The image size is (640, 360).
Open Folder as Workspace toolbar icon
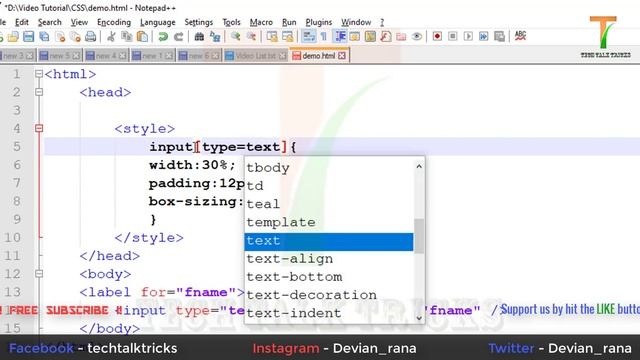(401, 37)
